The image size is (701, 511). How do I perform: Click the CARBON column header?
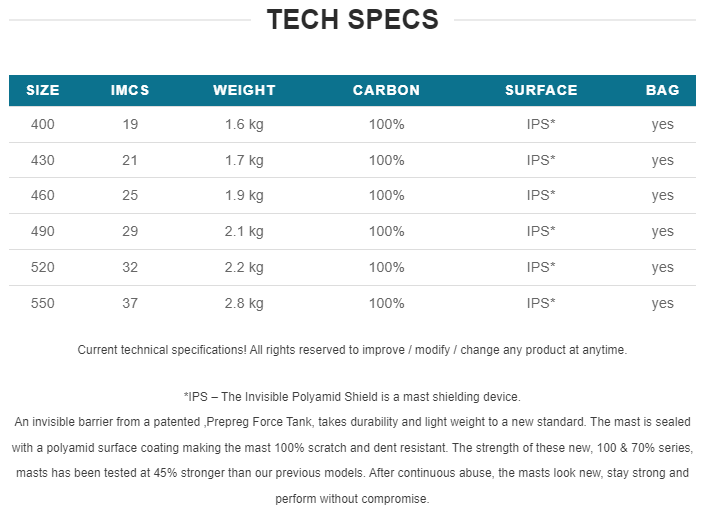click(x=386, y=90)
